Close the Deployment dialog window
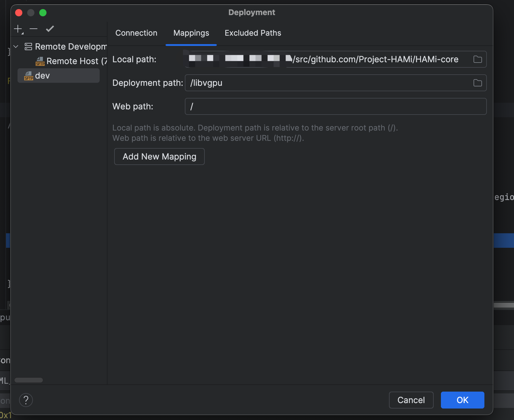The width and height of the screenshot is (514, 420). [x=19, y=13]
